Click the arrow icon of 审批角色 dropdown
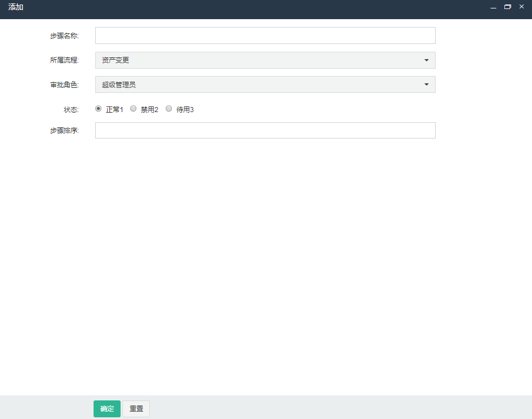 click(426, 84)
